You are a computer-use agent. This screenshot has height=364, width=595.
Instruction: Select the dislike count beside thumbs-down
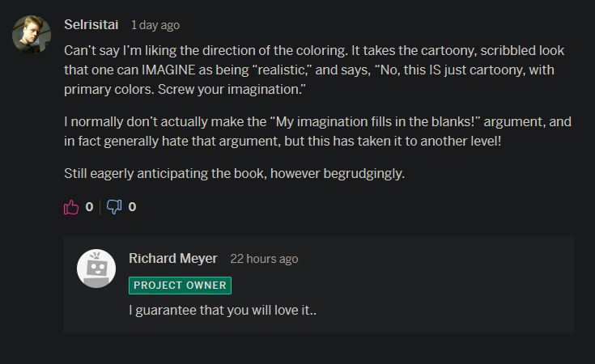(132, 206)
